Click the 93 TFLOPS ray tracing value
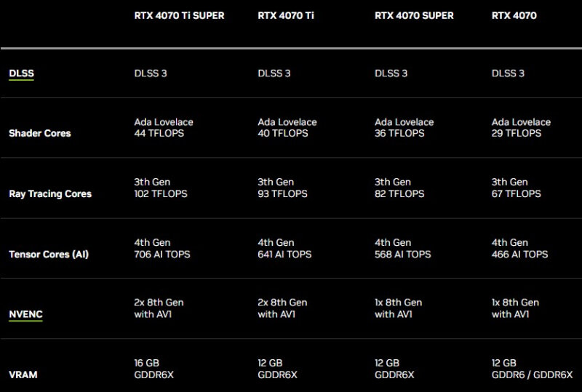The width and height of the screenshot is (582, 392). [x=282, y=193]
